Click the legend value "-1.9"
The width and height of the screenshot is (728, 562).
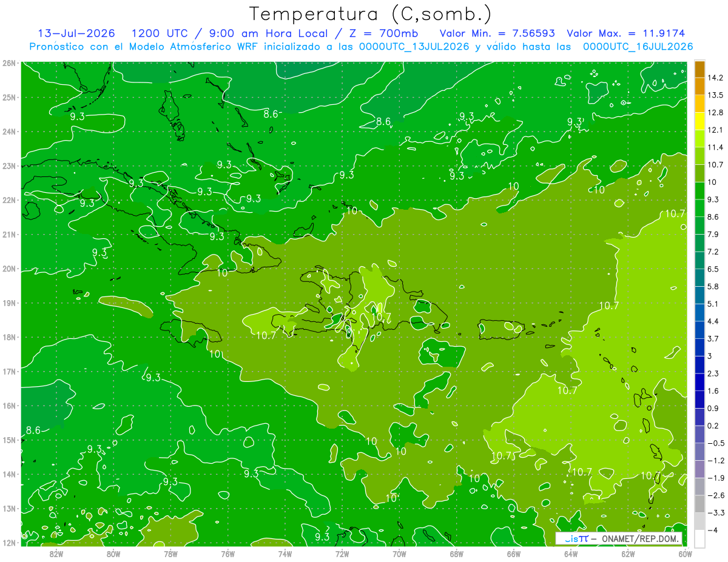[x=716, y=478]
